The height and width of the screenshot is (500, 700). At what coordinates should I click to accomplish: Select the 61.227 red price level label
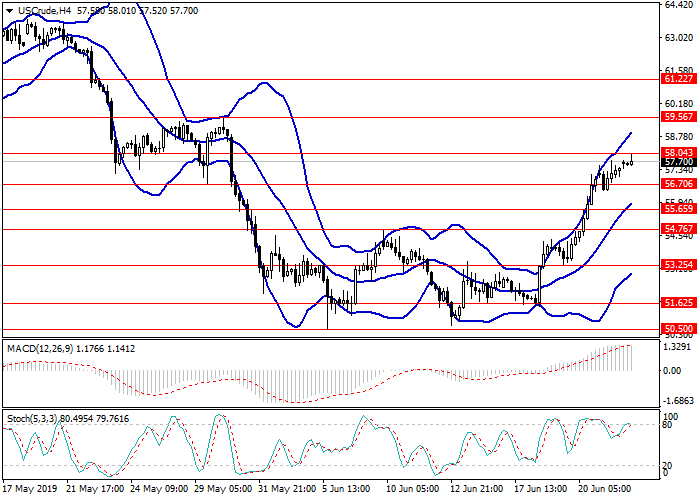click(678, 79)
